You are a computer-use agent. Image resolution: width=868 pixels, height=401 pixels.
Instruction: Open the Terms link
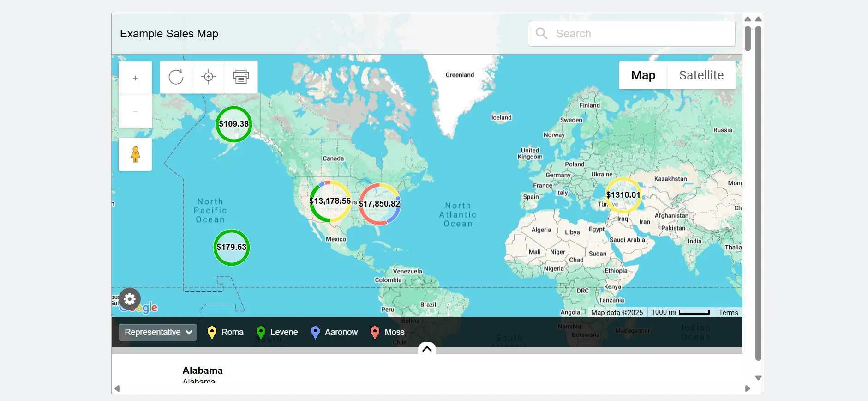728,313
